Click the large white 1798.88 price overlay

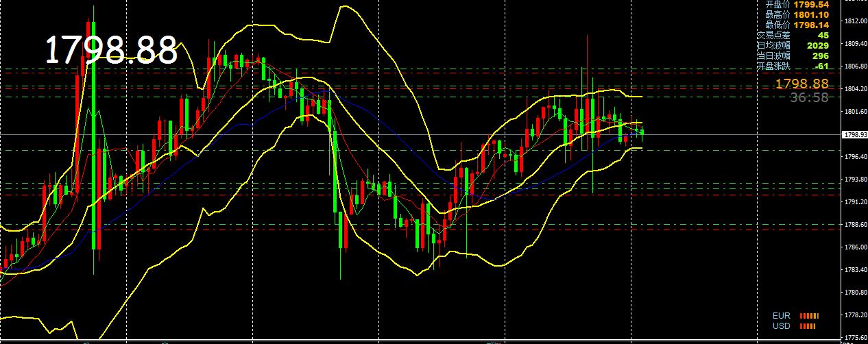pyautogui.click(x=112, y=51)
